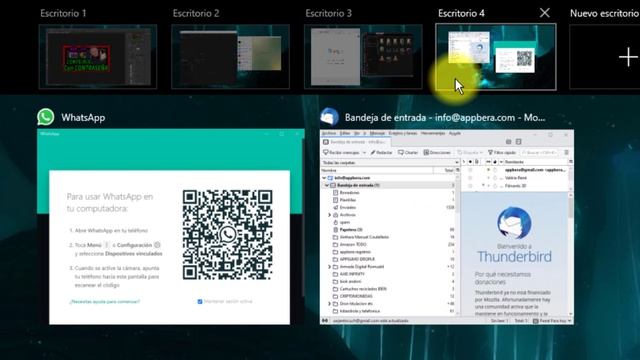Viewport: 640px width, 360px height.
Task: Open the Etiqueta dropdown in the Thunderbird toolbar
Action: point(470,153)
